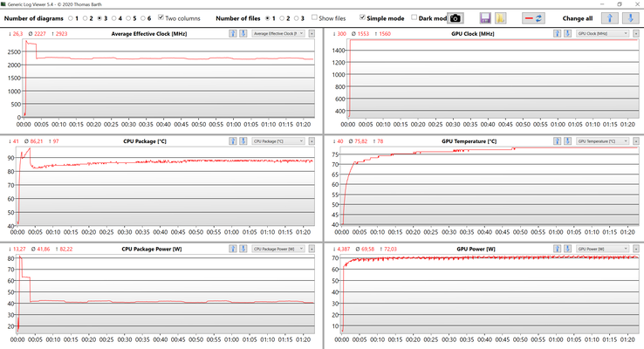
Task: Click Change all up arrow button
Action: [x=611, y=17]
